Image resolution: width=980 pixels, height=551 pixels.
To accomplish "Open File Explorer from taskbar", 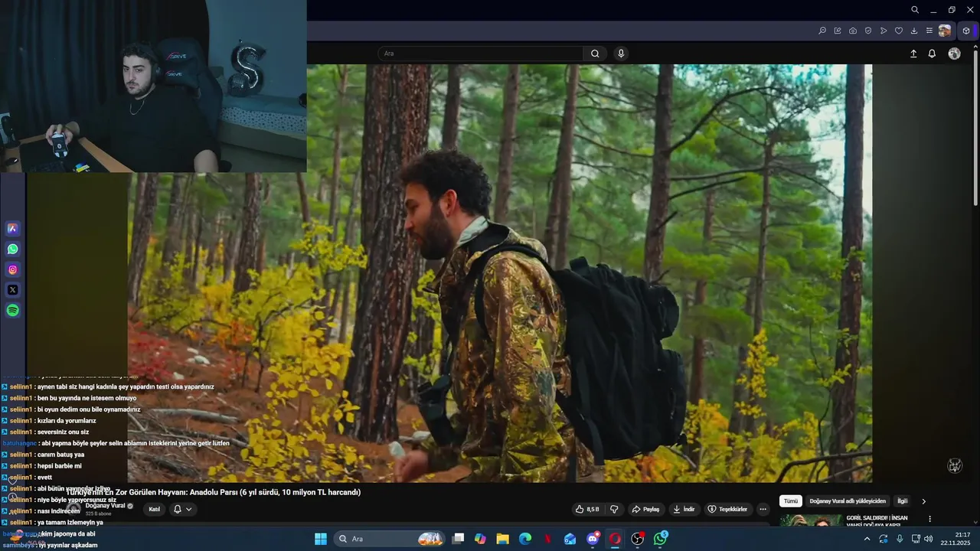I will tap(503, 539).
